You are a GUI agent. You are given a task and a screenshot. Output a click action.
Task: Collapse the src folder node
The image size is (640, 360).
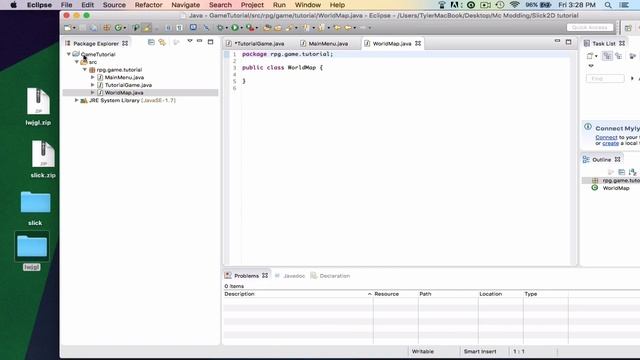pyautogui.click(x=77, y=62)
